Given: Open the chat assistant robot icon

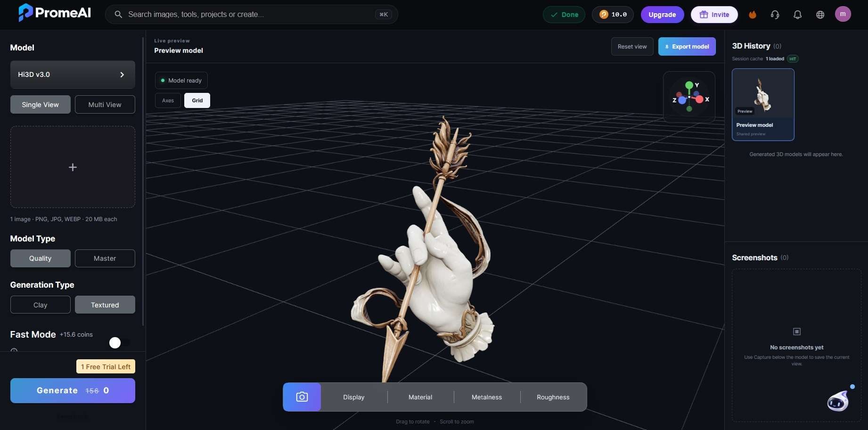Looking at the screenshot, I should point(838,402).
